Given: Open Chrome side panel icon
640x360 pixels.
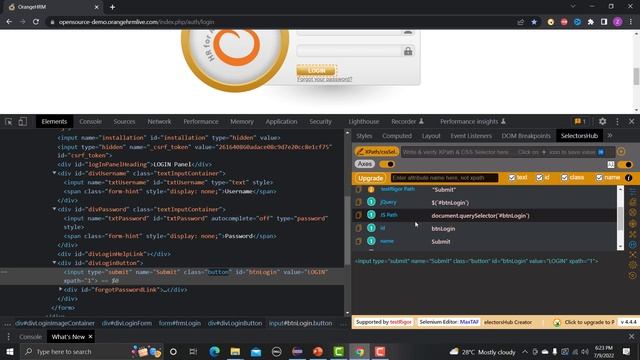Looking at the screenshot, I should tap(604, 22).
